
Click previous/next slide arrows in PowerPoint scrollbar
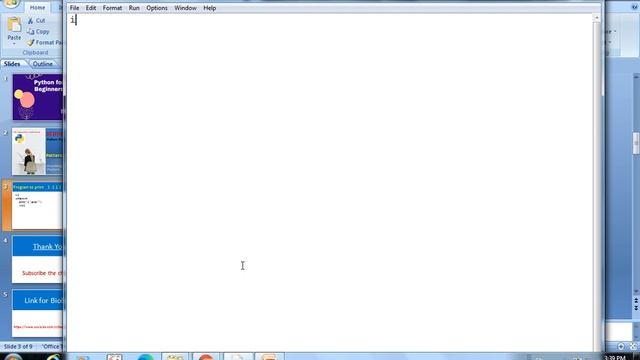tap(636, 304)
